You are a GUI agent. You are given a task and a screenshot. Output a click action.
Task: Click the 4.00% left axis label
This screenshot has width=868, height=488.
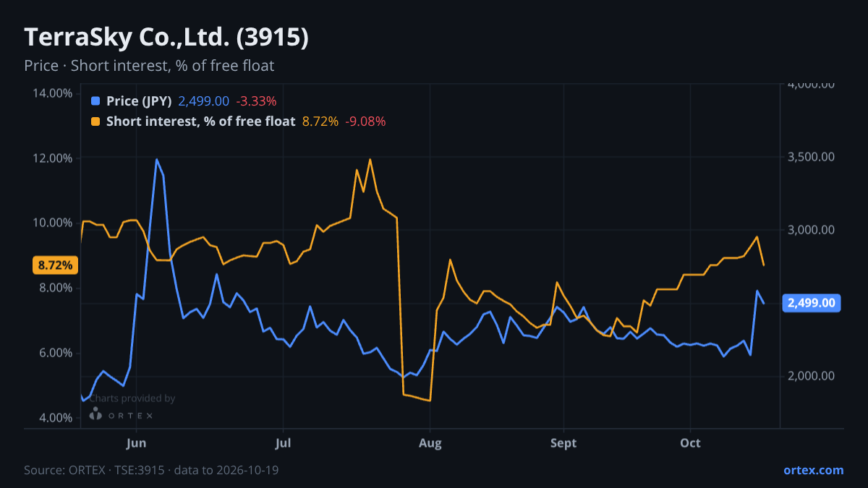55,418
